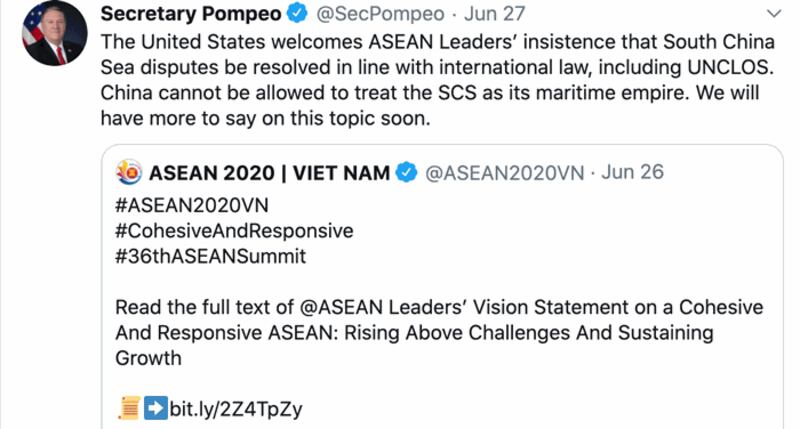Screen dimensions: 800x429
Task: Click the blue right-arrow emoji before bit.ly
Action: 154,406
